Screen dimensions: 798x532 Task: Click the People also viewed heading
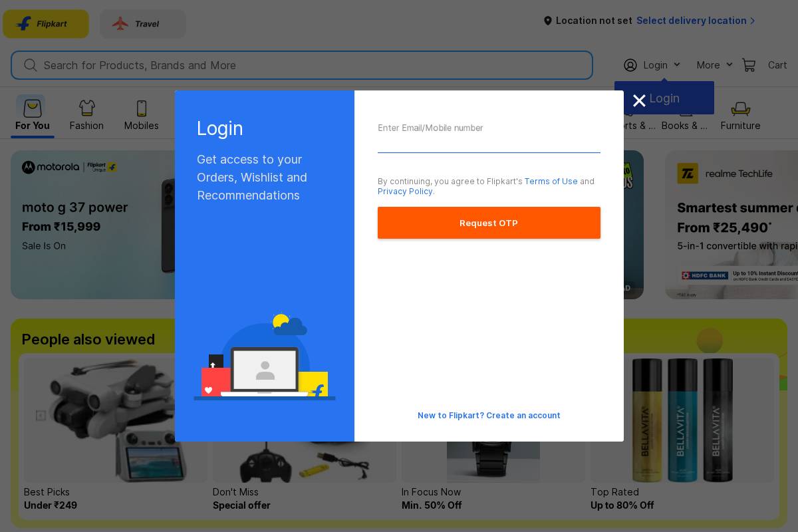[88, 339]
